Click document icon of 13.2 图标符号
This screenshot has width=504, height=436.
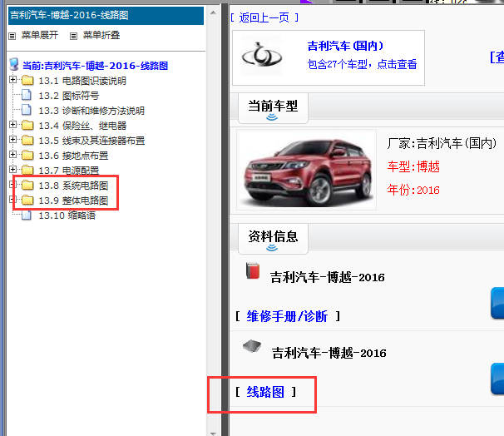(x=27, y=95)
